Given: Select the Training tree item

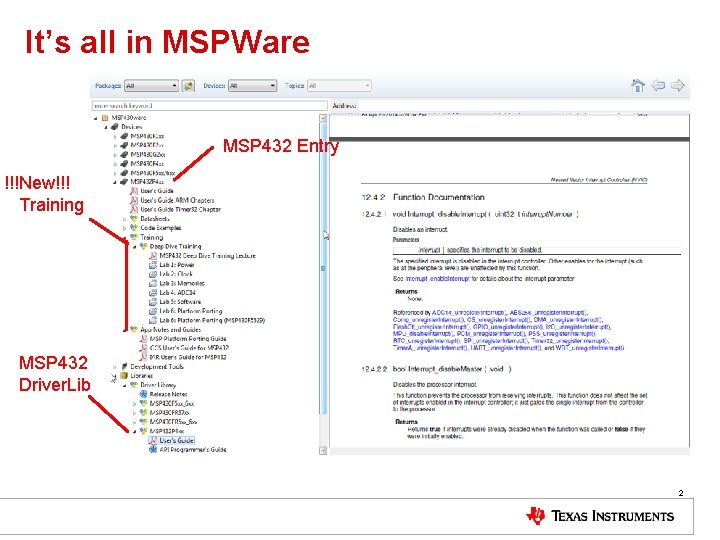Looking at the screenshot, I should [152, 237].
